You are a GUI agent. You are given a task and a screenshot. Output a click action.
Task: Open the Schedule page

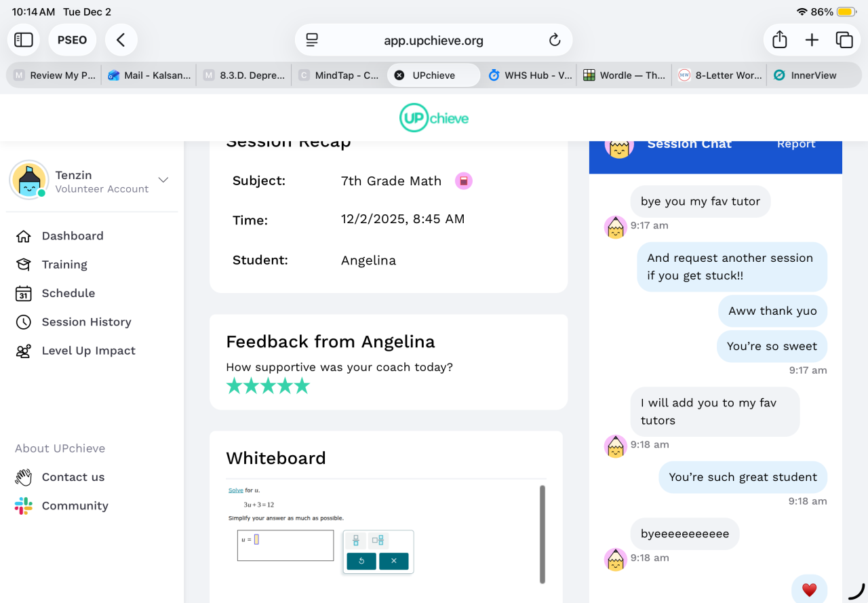click(x=68, y=293)
